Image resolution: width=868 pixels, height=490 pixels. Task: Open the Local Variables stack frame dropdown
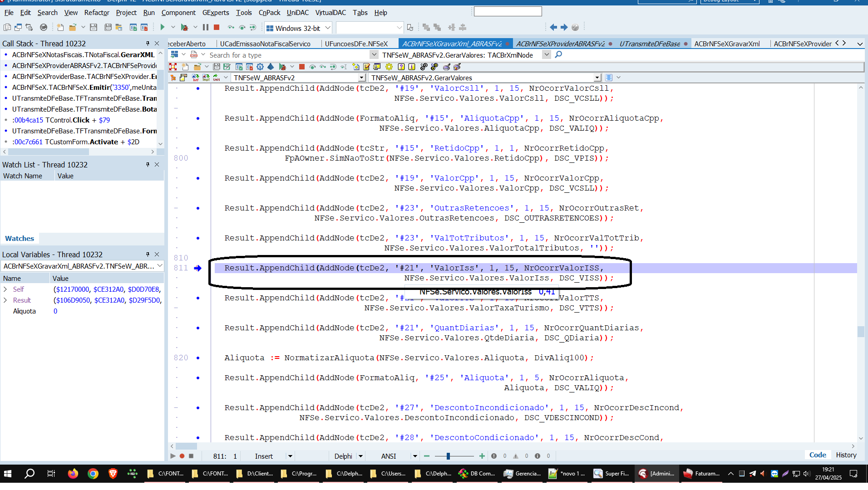pos(160,266)
